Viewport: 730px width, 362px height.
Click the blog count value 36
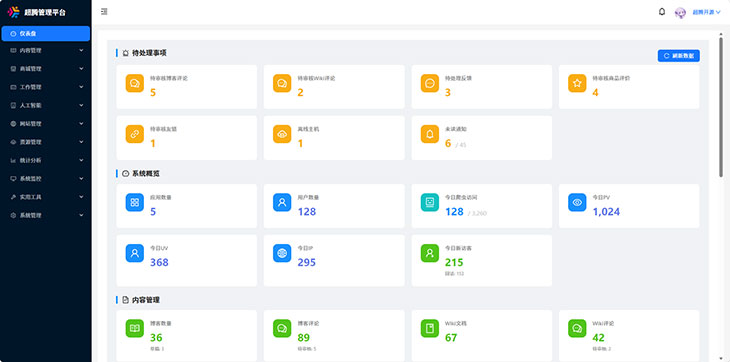[156, 338]
